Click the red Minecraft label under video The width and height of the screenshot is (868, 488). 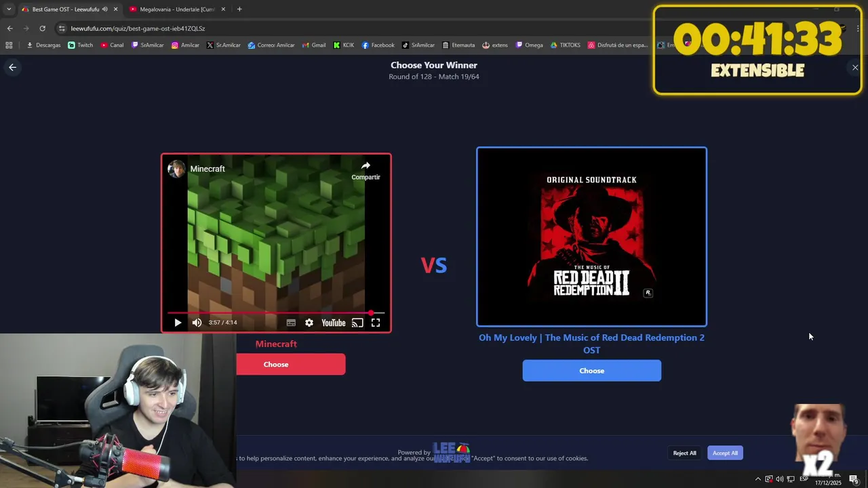tap(276, 344)
